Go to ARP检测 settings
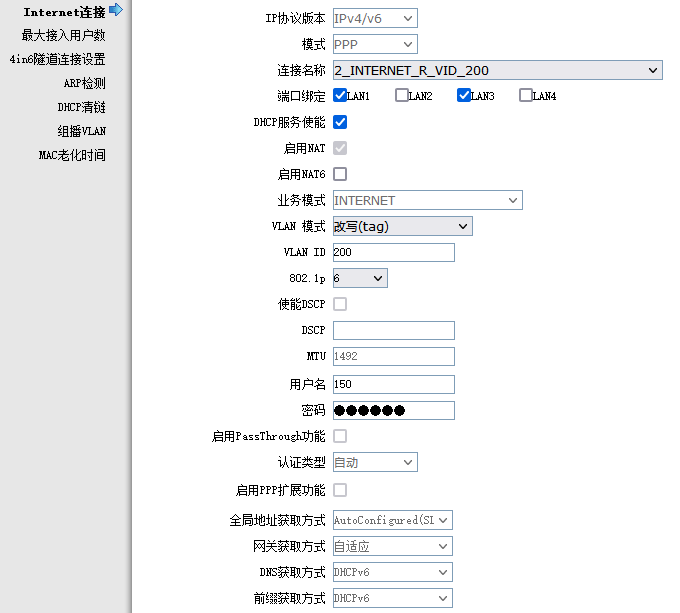This screenshot has width=680, height=613. pos(83,84)
